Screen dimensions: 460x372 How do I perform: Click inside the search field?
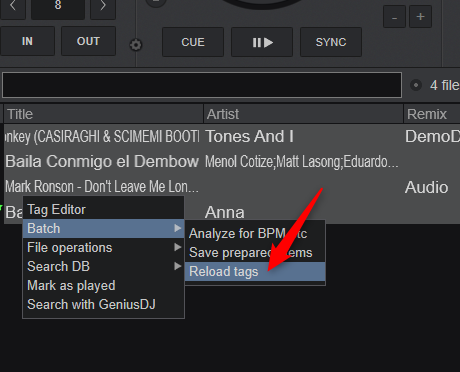(202, 85)
